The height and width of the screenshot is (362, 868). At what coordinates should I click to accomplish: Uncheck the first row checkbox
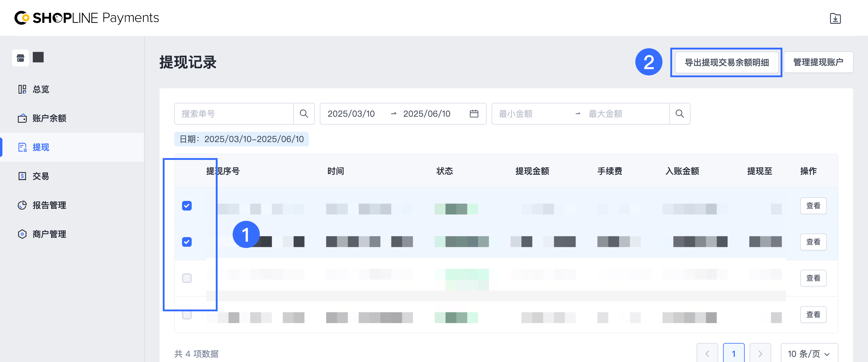click(187, 206)
